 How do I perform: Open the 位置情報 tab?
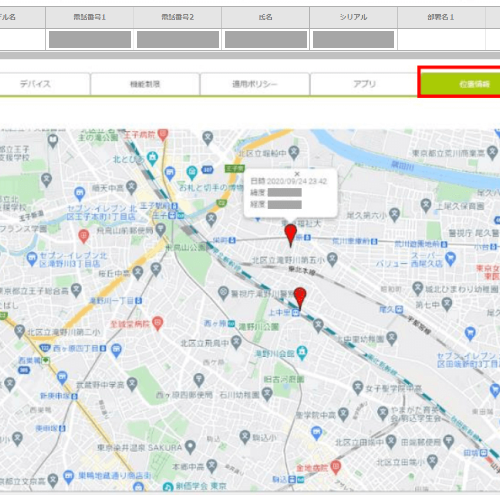click(460, 84)
